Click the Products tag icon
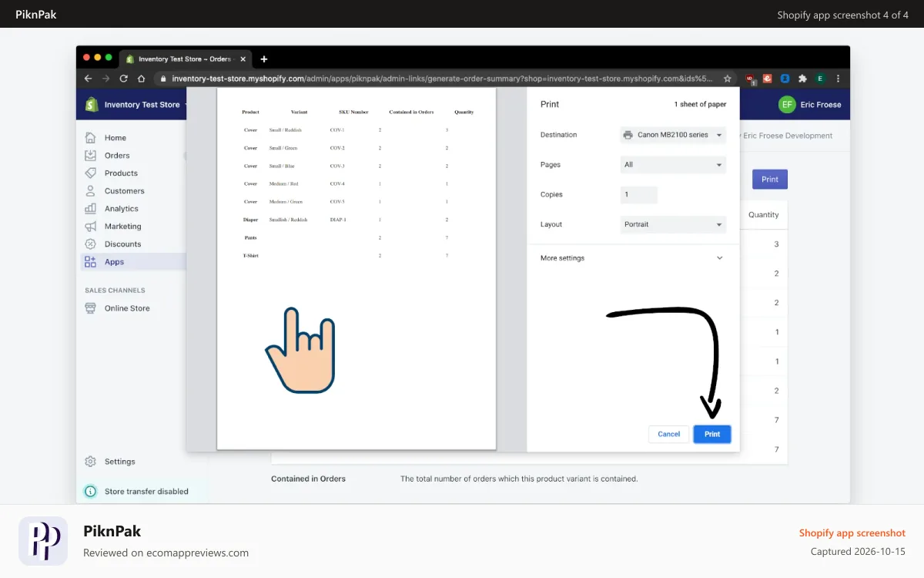The image size is (924, 578). pyautogui.click(x=90, y=173)
